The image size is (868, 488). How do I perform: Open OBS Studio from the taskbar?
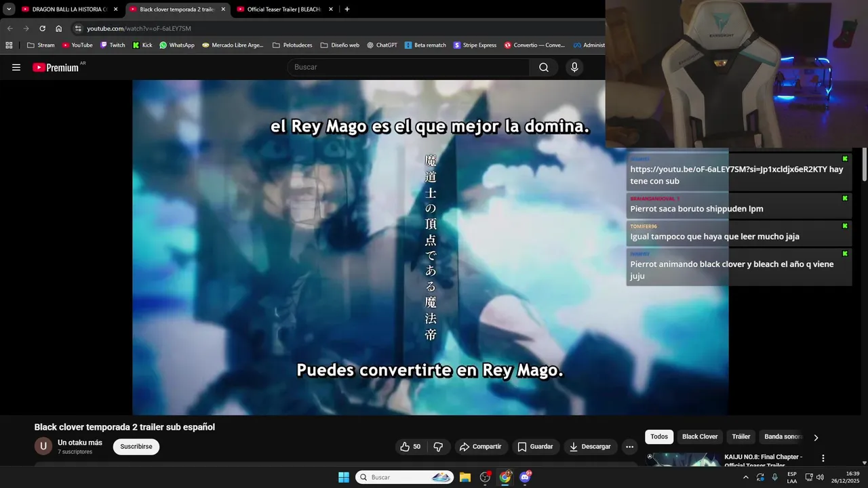[x=485, y=477]
